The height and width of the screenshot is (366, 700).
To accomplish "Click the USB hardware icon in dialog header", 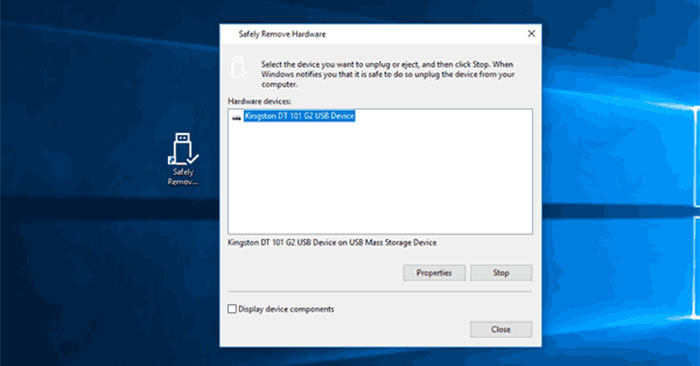I will click(x=239, y=67).
